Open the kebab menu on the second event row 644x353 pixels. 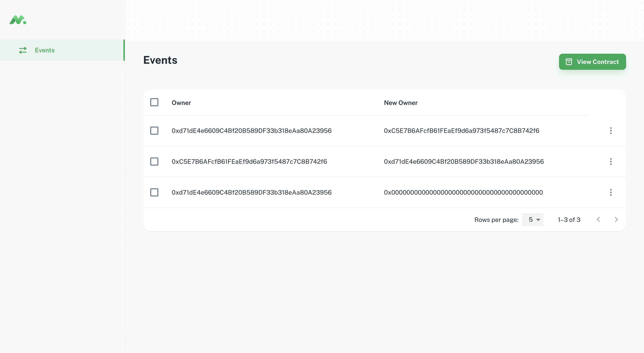tap(611, 161)
